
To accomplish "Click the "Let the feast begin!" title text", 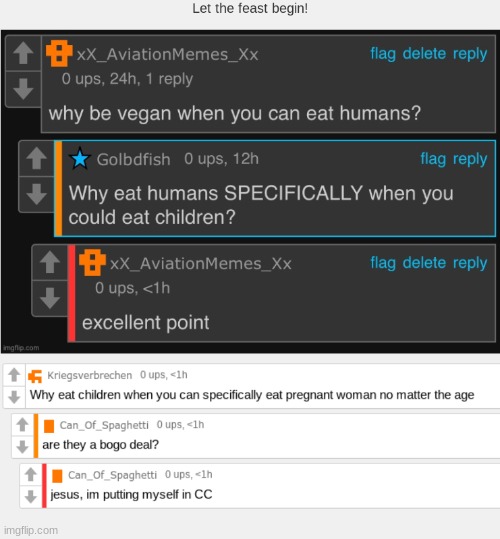I will pos(250,8).
